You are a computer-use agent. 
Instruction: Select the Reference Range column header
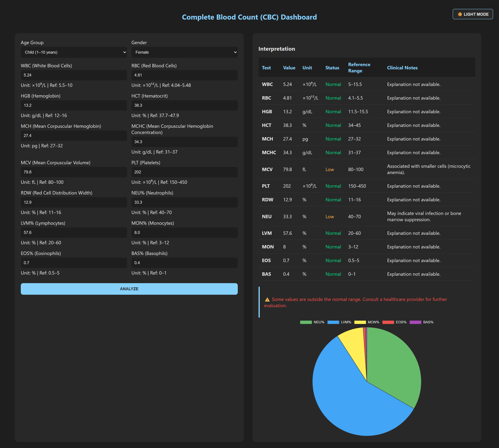point(359,67)
